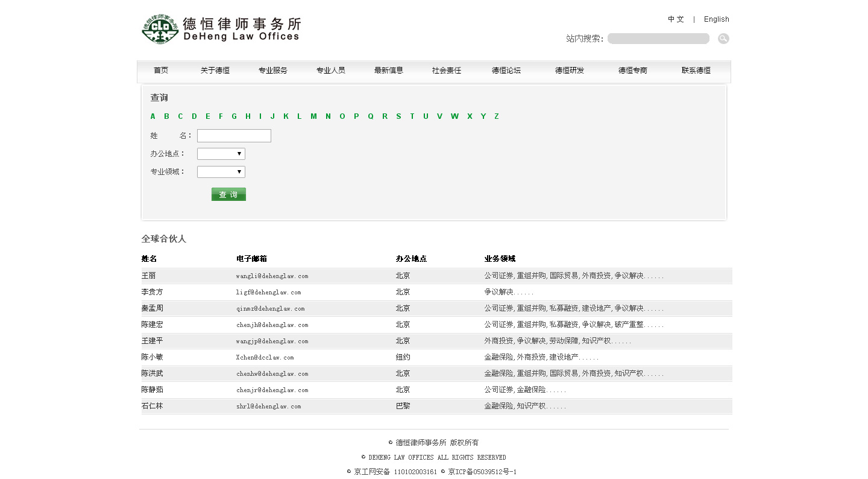Open the 首页 menu item

[x=161, y=71]
